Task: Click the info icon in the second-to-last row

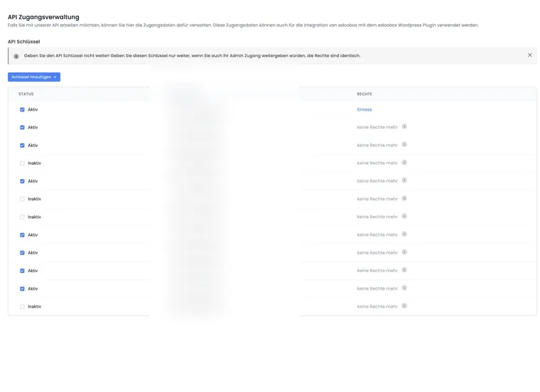Action: [404, 288]
